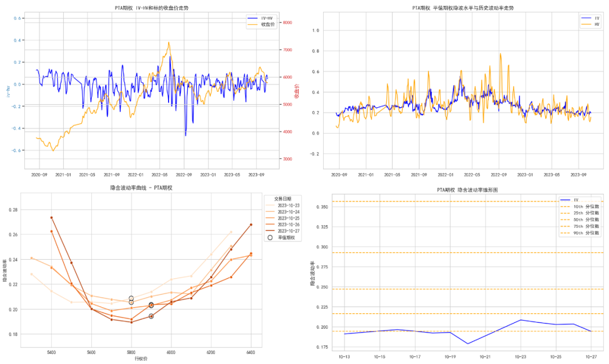Click the highest data point at strike 5400
The height and width of the screenshot is (364, 609).
pos(51,217)
